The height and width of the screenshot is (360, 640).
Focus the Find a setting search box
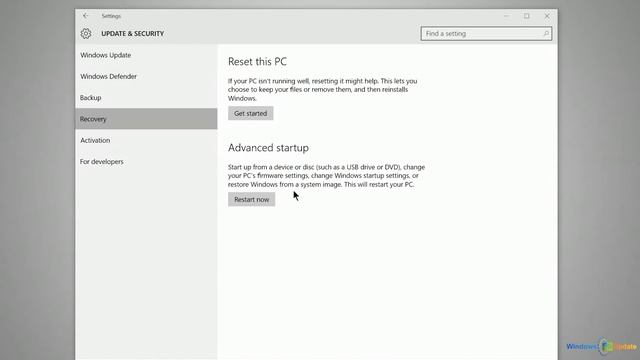[x=486, y=33]
